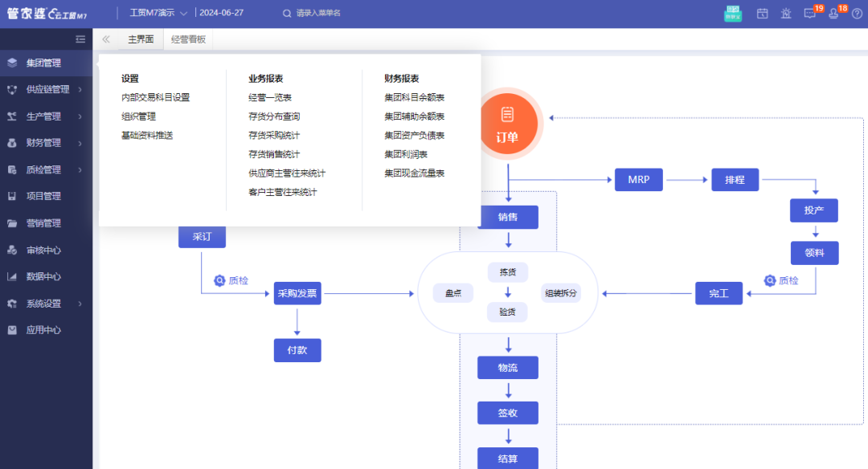The image size is (868, 469).
Task: Expand the 系统设置 menu chevron
Action: [79, 304]
